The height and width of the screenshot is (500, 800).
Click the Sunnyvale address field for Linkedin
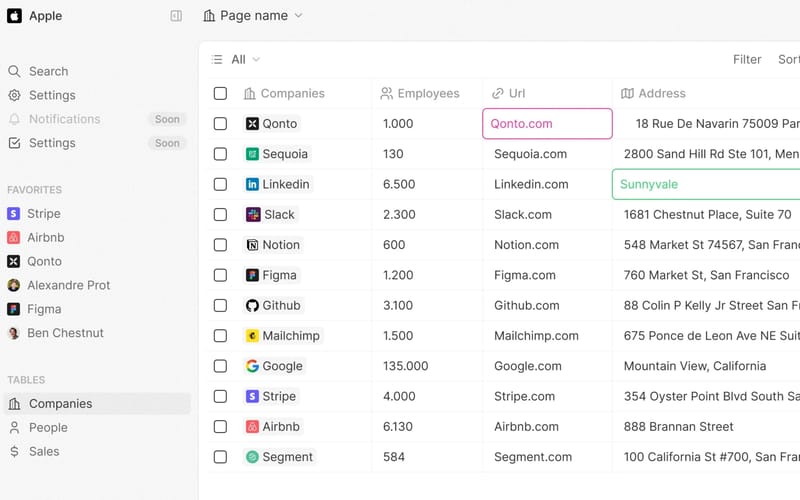coord(706,184)
